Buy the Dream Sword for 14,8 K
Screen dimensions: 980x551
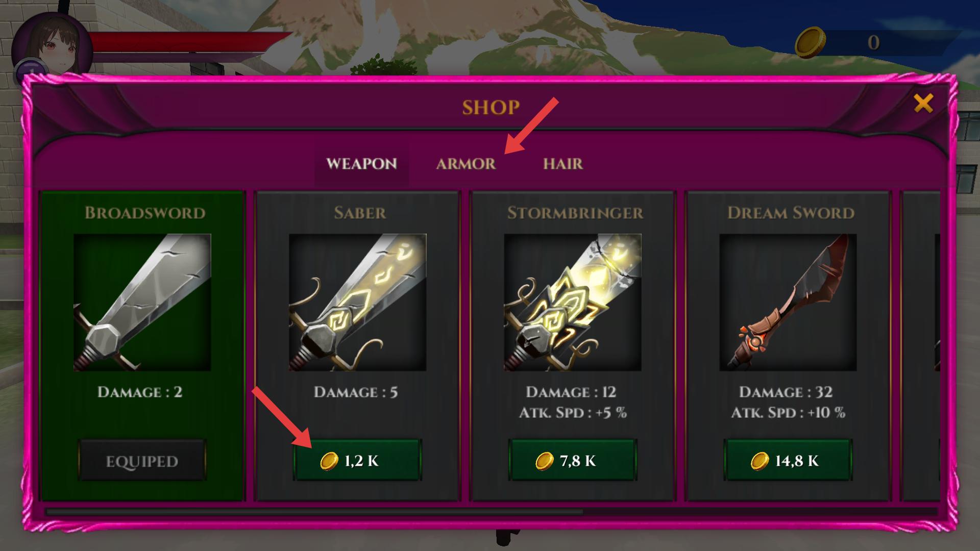788,460
